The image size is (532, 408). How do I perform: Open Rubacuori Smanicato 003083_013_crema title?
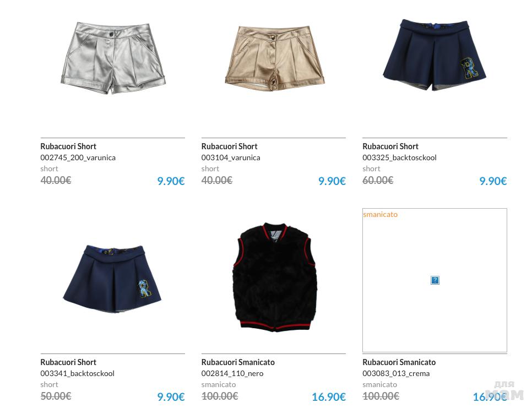(399, 362)
